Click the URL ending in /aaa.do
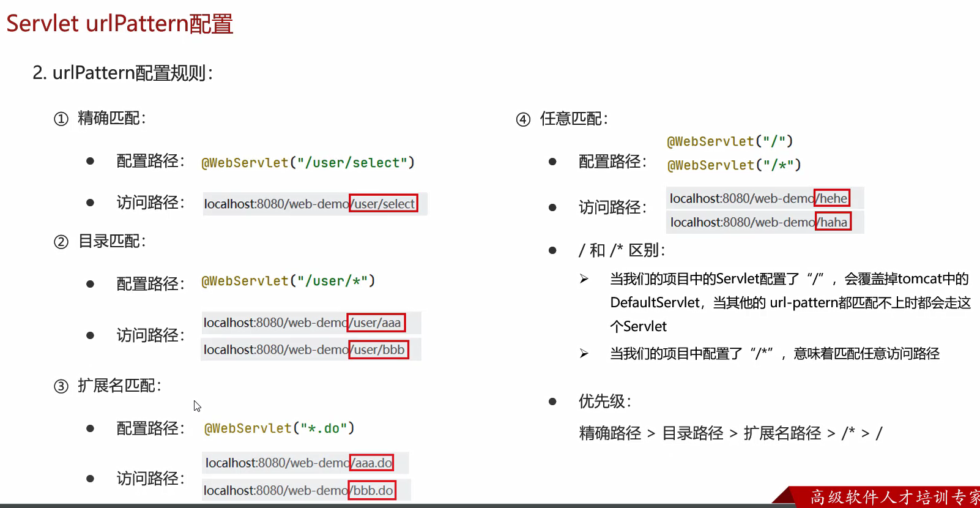980x508 pixels. tap(305, 463)
